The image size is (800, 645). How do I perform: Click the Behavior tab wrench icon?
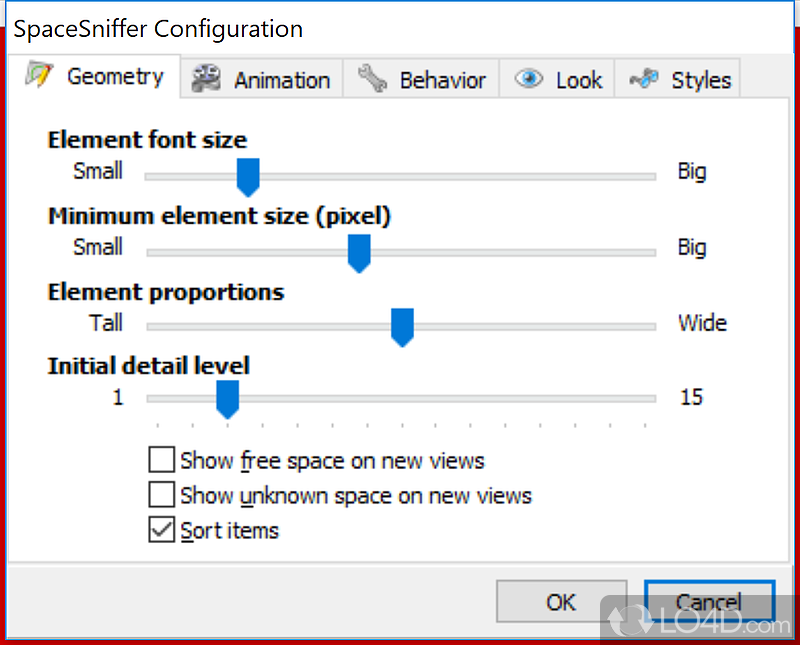click(372, 79)
